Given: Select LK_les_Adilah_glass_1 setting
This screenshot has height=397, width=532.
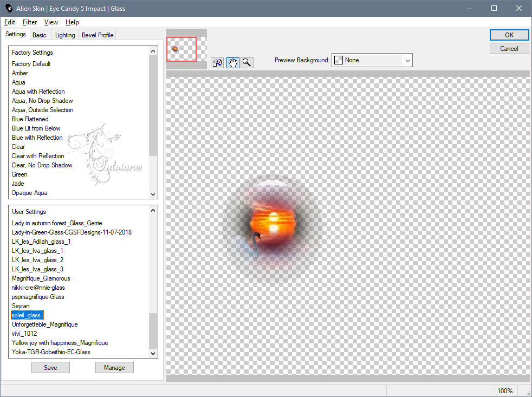Looking at the screenshot, I should 41,241.
